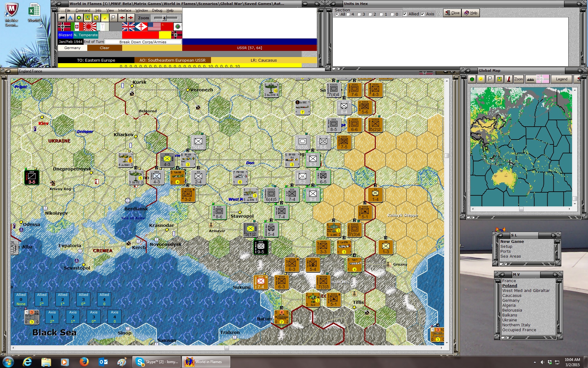Viewport: 588px width, 368px height.
Task: Select the Free French flag icon
Action: [141, 27]
